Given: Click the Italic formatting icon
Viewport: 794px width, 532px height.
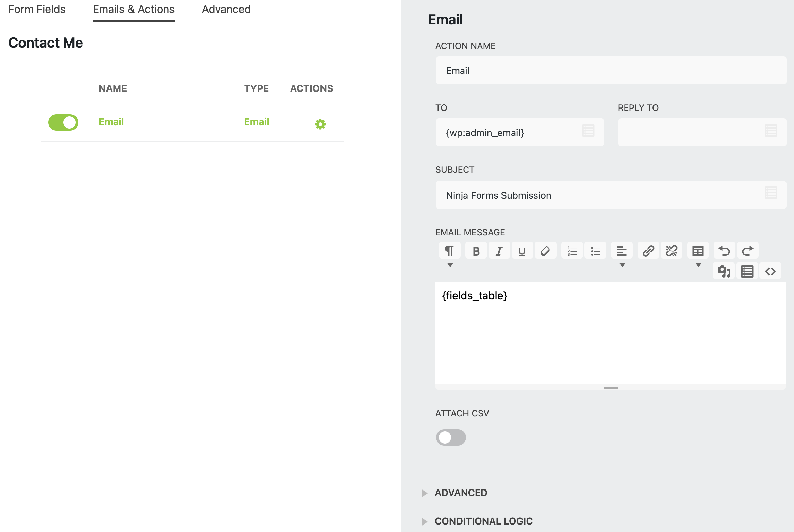Looking at the screenshot, I should 499,251.
